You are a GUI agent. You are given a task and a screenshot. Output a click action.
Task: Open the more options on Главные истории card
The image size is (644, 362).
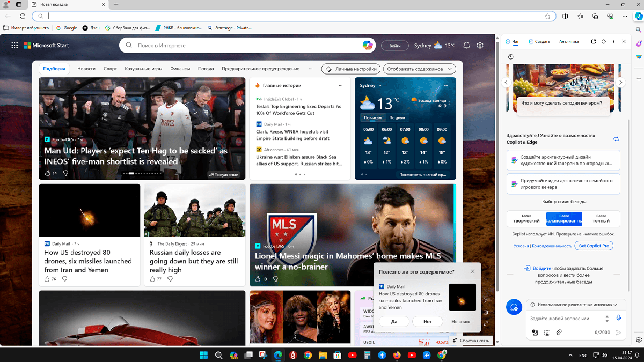pos(340,85)
